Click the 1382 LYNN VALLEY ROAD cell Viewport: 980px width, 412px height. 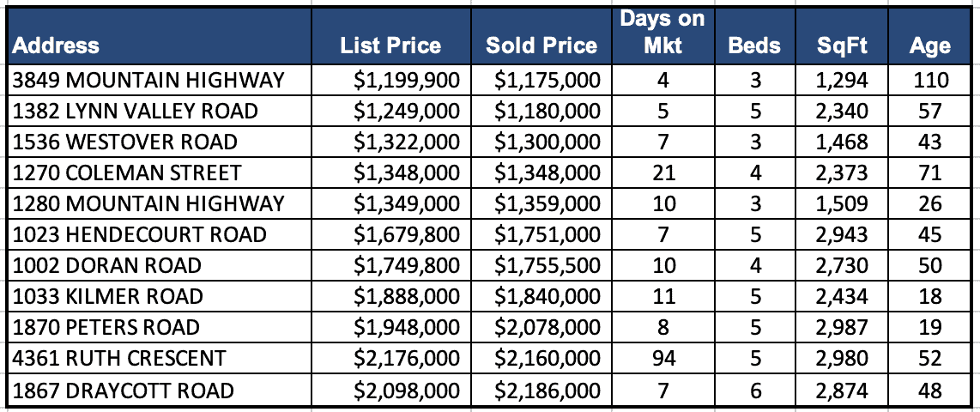(137, 112)
